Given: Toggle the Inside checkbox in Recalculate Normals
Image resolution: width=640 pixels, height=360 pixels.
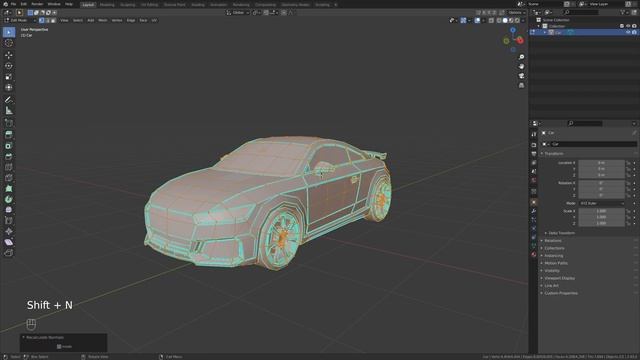Looking at the screenshot, I should [x=59, y=347].
